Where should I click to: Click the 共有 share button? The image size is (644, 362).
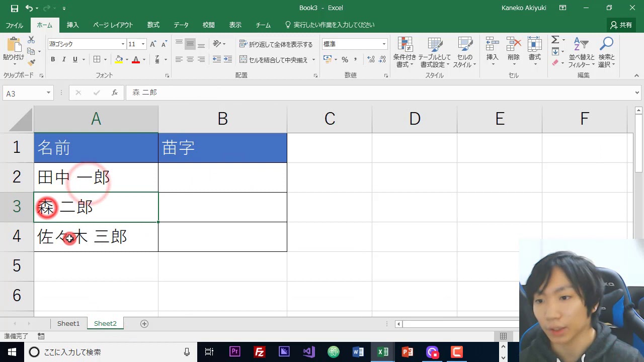(x=621, y=25)
